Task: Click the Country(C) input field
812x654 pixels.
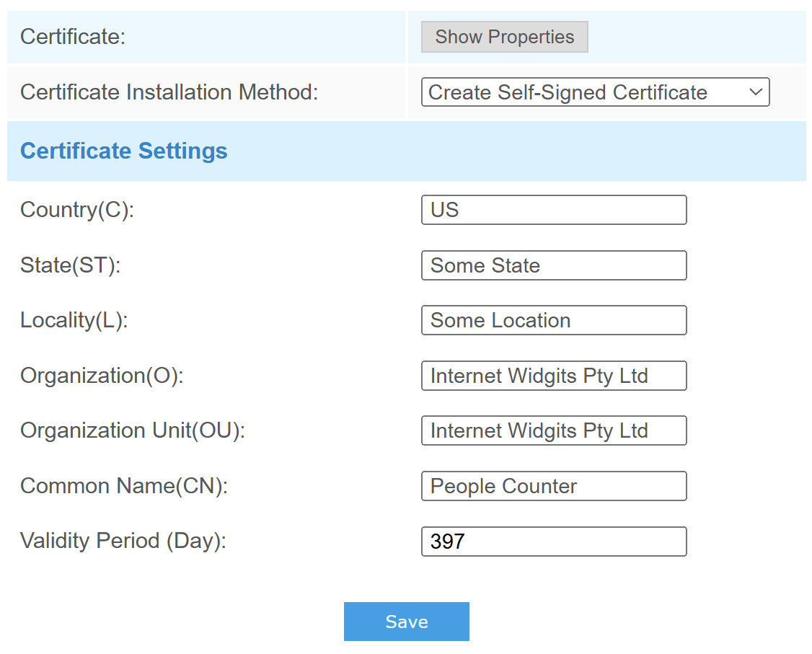Action: coord(553,210)
